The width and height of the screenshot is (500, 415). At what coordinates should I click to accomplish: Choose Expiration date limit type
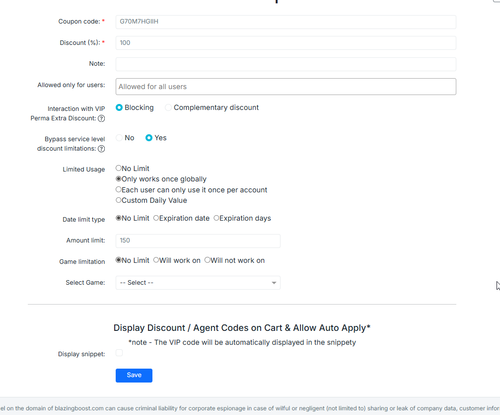click(x=156, y=218)
